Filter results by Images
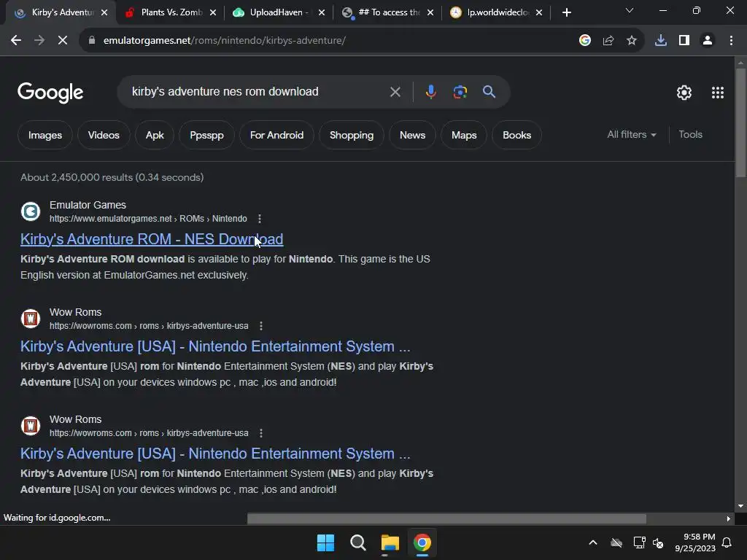 tap(45, 135)
